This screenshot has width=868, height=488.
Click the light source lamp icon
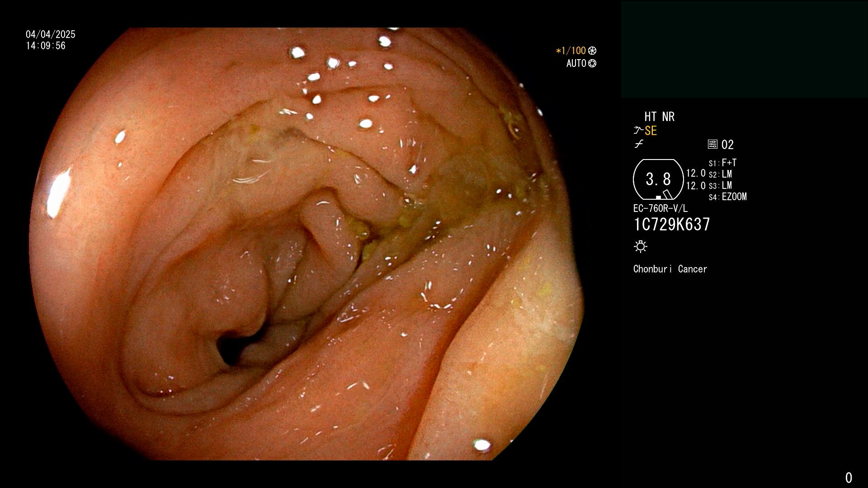(641, 247)
